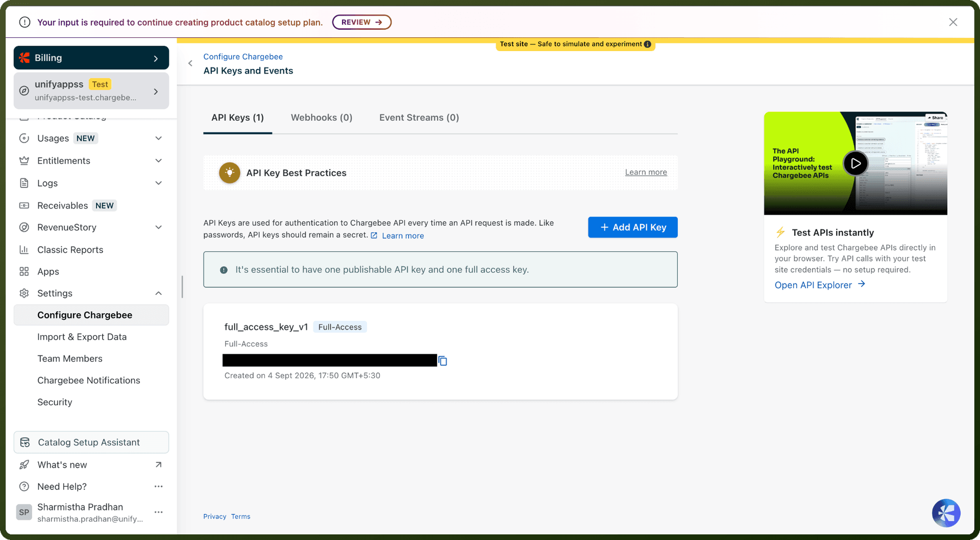This screenshot has width=980, height=540.
Task: Expand the Entitlements menu chevron
Action: (x=159, y=161)
